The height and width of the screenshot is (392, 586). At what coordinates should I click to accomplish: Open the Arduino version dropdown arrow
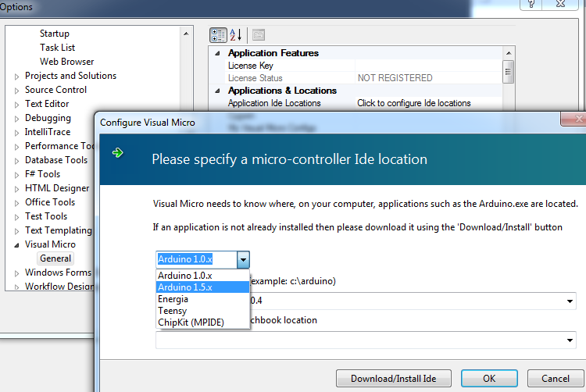[x=243, y=259]
